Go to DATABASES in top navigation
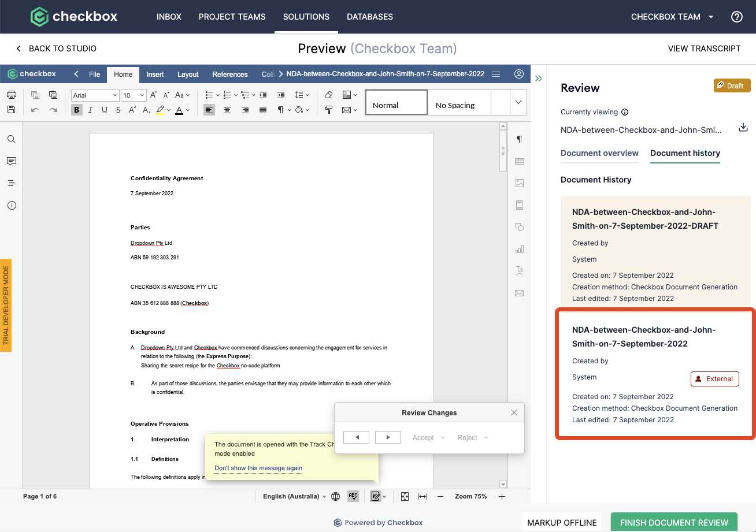The width and height of the screenshot is (756, 532). pos(370,17)
